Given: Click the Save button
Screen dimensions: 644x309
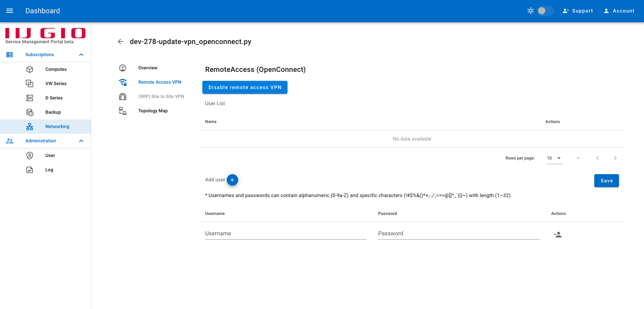Looking at the screenshot, I should click(606, 181).
